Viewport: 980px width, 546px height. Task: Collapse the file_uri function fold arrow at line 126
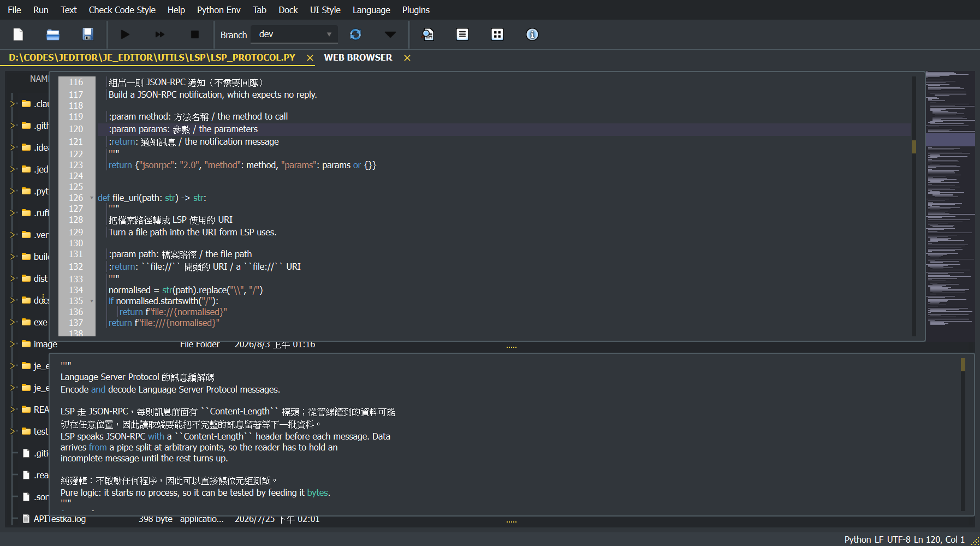(92, 198)
